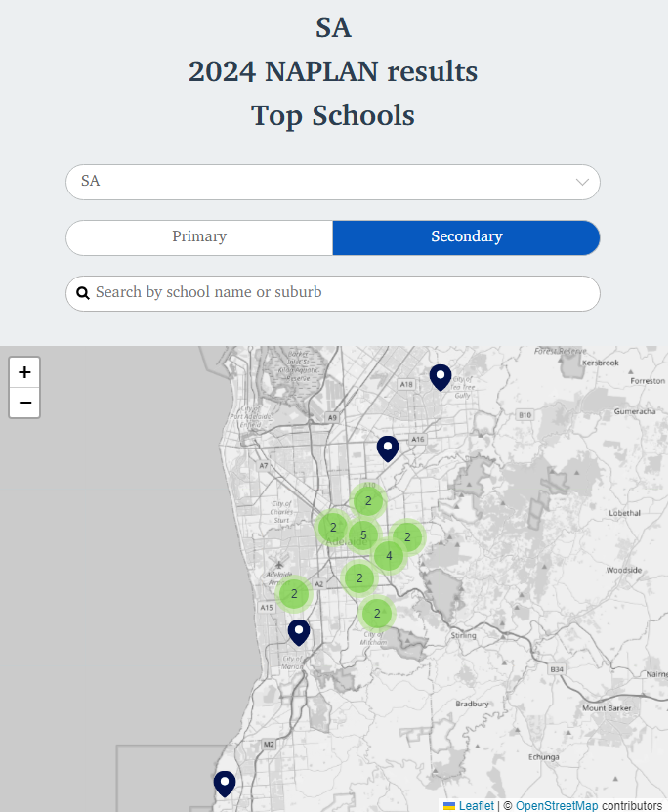
Task: Expand the northernmost 2-school cluster above Adelaide
Action: [x=368, y=501]
